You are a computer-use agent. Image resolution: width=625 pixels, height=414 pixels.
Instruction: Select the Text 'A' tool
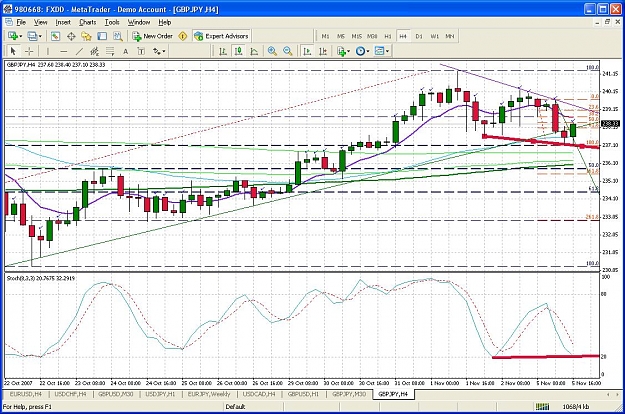point(126,51)
